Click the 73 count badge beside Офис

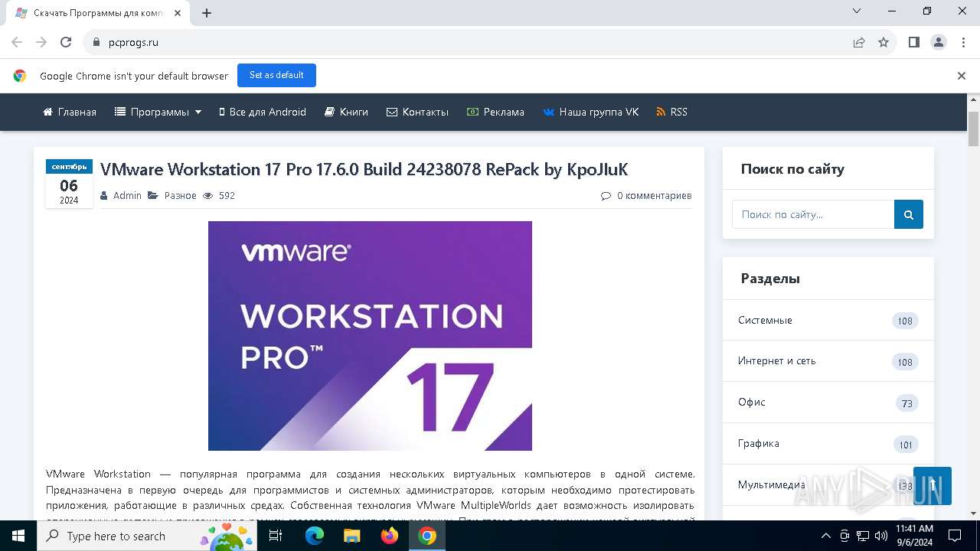pos(907,403)
